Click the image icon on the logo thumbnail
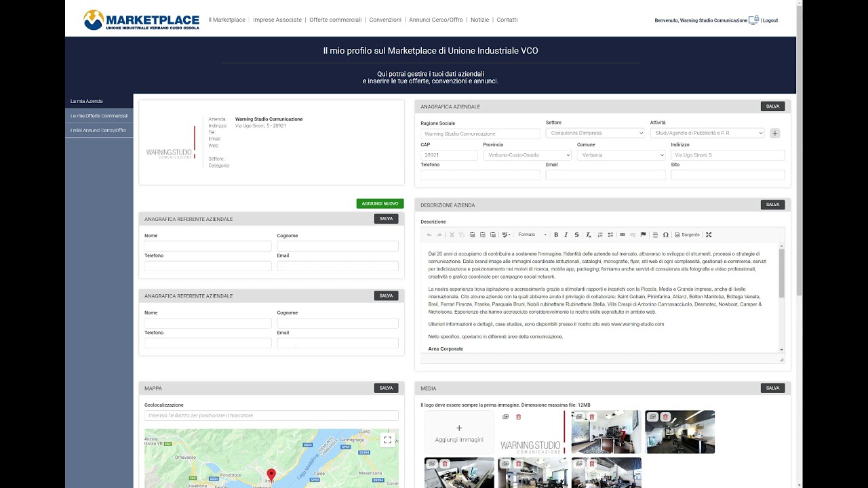Screen dimensions: 868x488 (x=505, y=417)
